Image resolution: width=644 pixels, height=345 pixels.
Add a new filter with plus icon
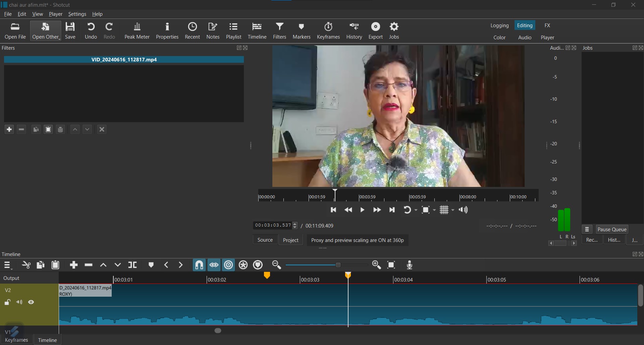[9, 130]
